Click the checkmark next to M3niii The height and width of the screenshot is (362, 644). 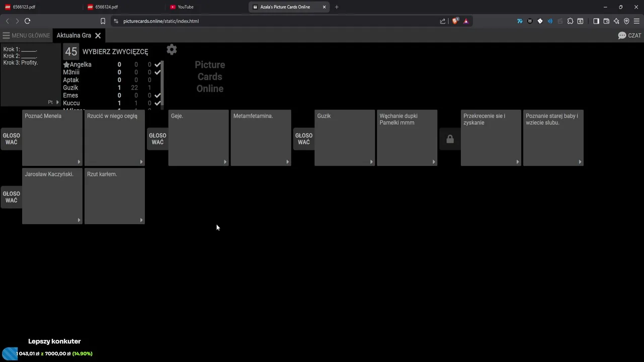157,72
